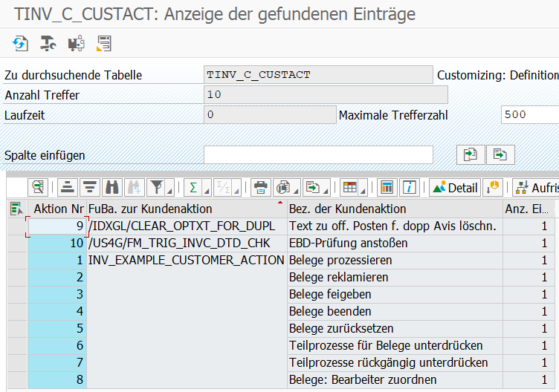
Task: Sort the table in ascending order
Action: tap(68, 188)
